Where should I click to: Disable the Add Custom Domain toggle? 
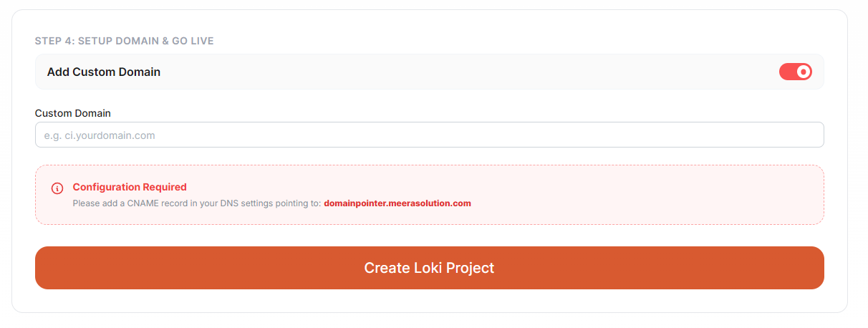click(795, 72)
